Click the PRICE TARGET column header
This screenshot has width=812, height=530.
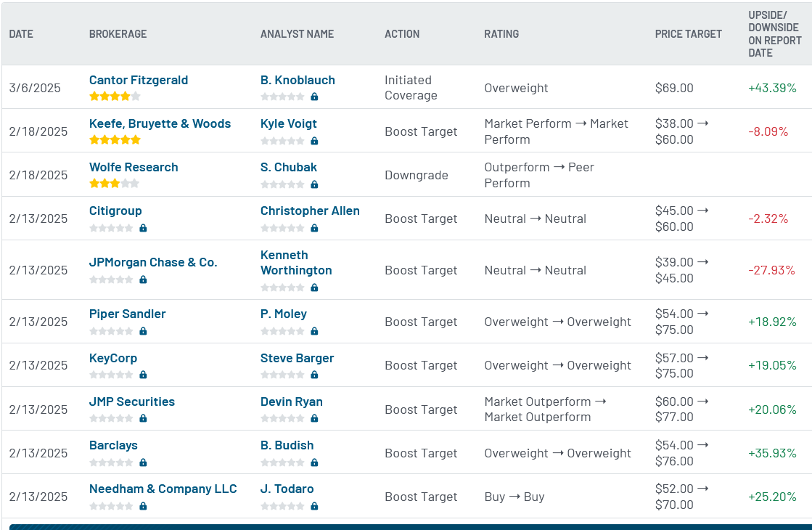[x=688, y=34]
